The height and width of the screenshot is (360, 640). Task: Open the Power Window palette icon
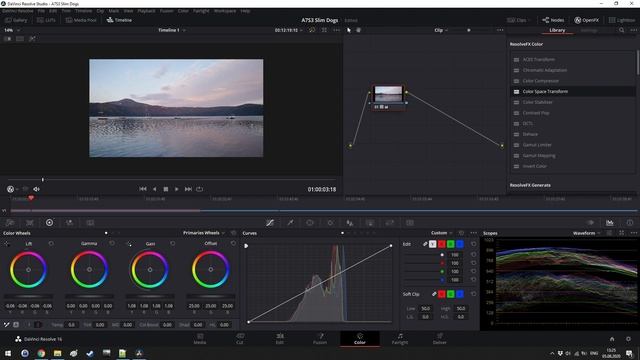coord(310,222)
